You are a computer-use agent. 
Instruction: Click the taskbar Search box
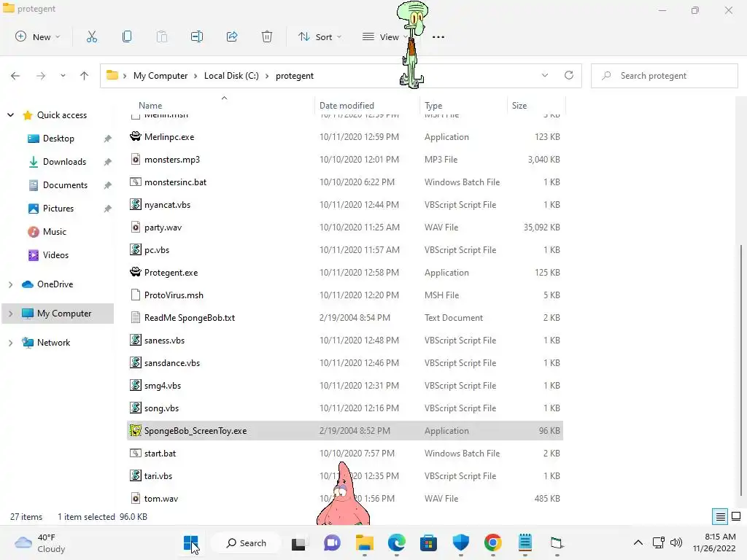(x=246, y=542)
